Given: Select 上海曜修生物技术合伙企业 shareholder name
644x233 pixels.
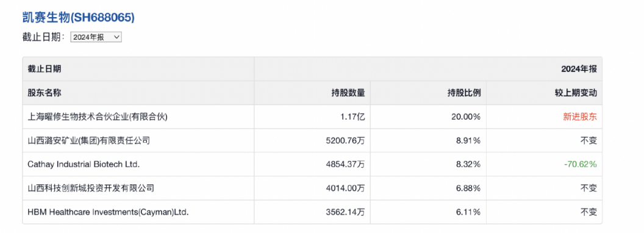Looking at the screenshot, I should (98, 116).
